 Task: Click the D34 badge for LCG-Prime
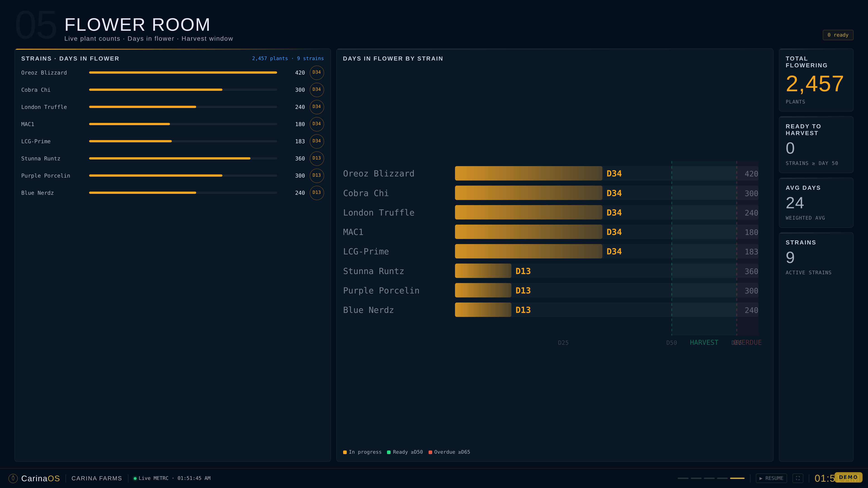pyautogui.click(x=317, y=141)
